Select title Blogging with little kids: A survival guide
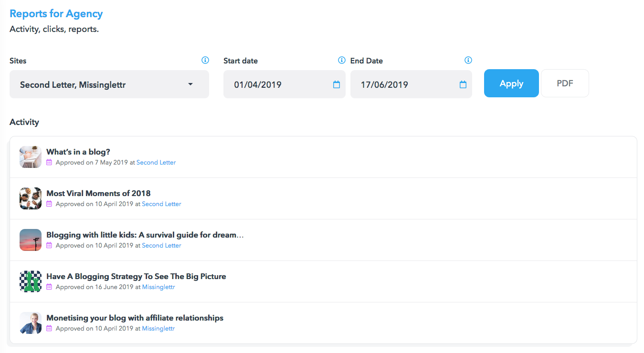Image resolution: width=644 pixels, height=353 pixels. tap(145, 235)
